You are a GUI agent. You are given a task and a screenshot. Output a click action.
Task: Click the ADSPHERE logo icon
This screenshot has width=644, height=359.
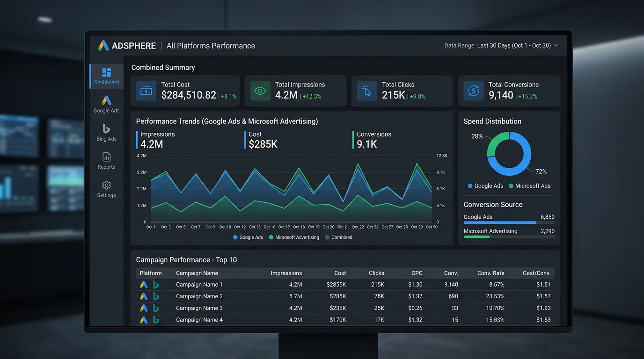pyautogui.click(x=103, y=45)
